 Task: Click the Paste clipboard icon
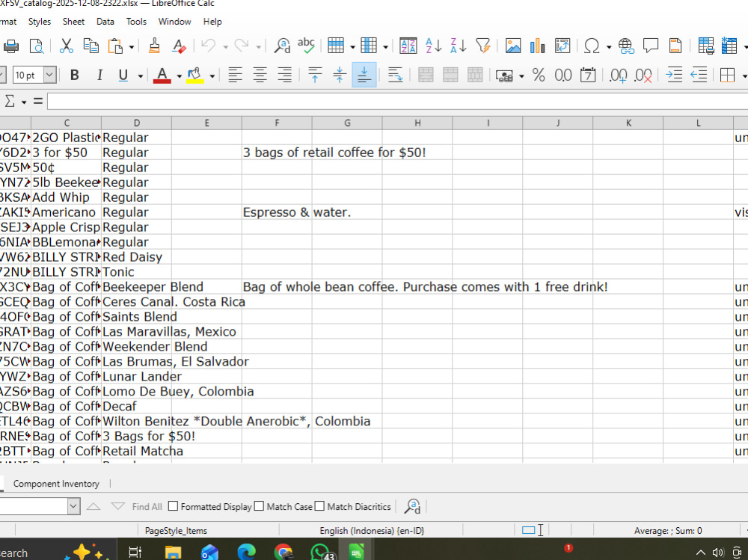tap(115, 46)
